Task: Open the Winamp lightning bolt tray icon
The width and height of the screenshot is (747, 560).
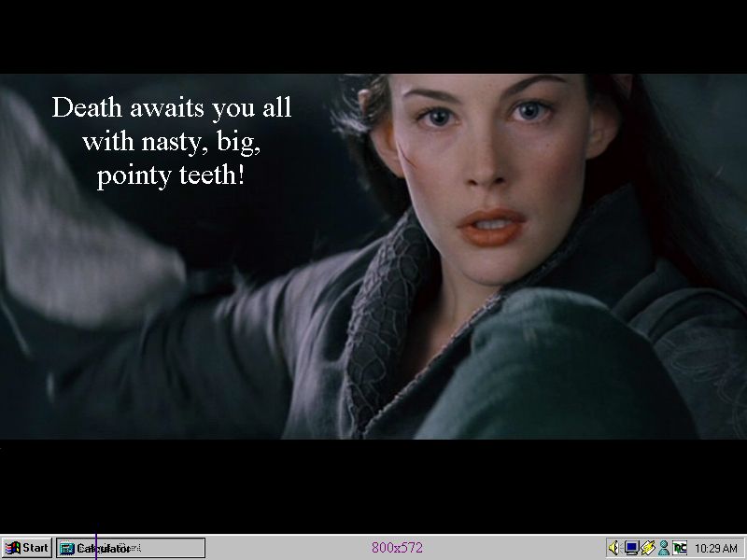Action: [647, 548]
